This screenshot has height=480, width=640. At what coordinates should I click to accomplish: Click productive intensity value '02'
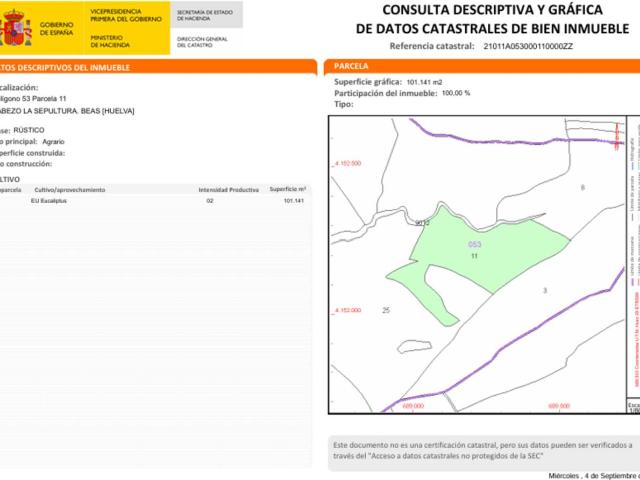[210, 201]
